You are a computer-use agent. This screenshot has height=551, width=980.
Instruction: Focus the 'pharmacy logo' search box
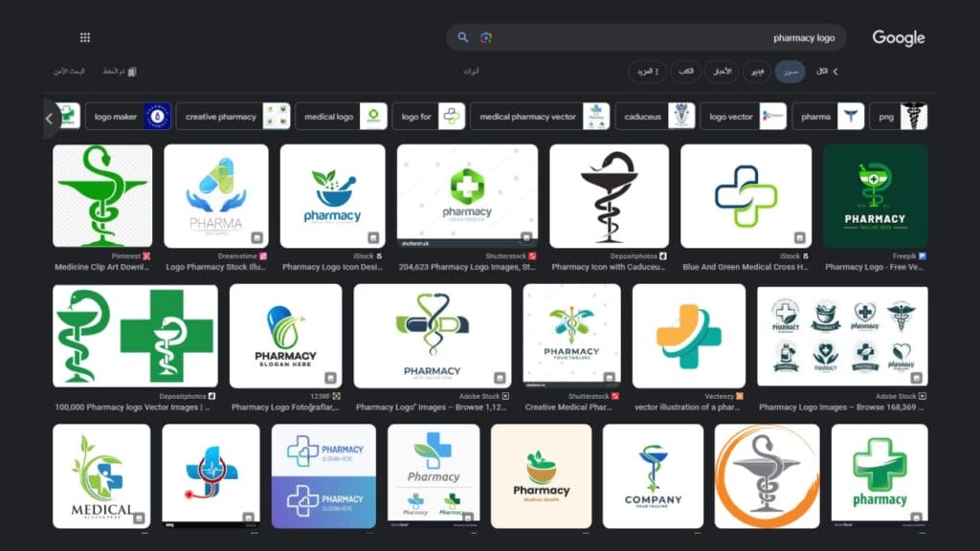pos(646,37)
